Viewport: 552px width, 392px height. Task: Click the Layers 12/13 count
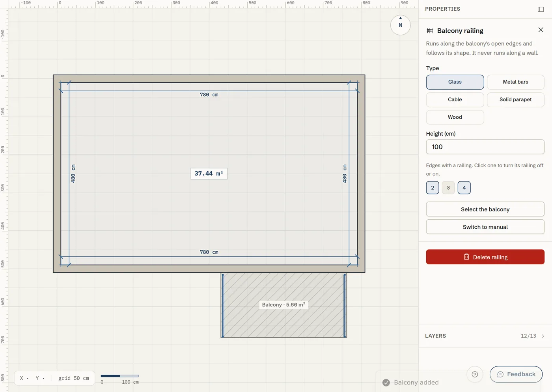pyautogui.click(x=528, y=336)
